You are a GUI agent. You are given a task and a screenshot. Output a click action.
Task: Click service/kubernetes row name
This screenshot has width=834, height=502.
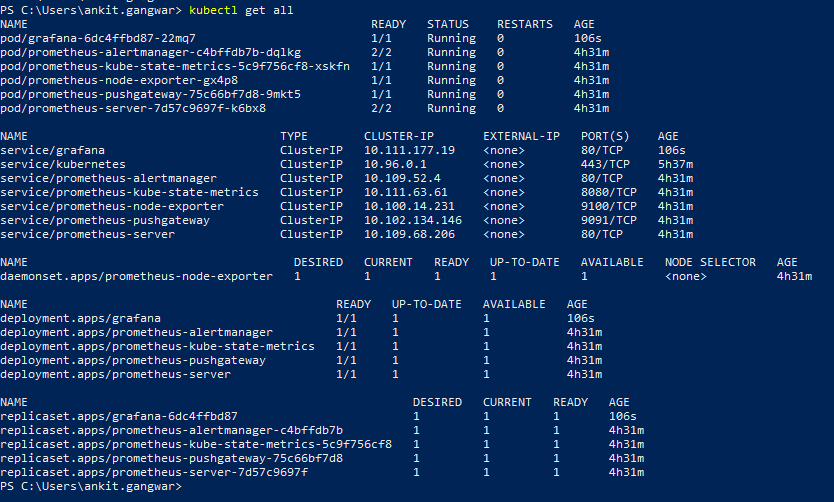click(x=63, y=164)
